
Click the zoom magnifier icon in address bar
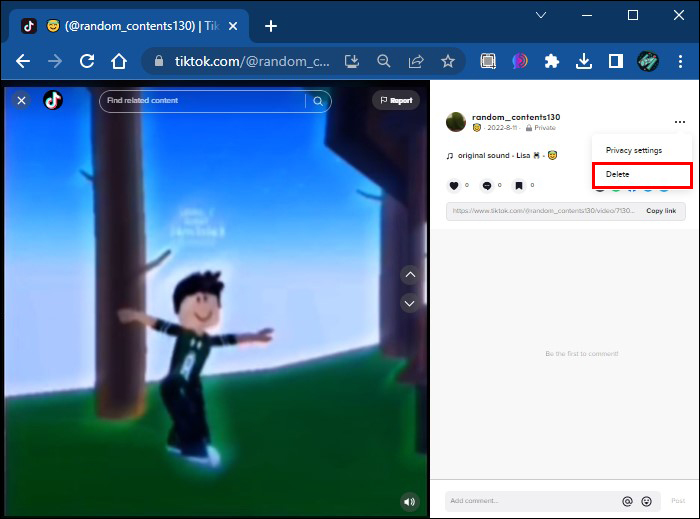tap(383, 61)
